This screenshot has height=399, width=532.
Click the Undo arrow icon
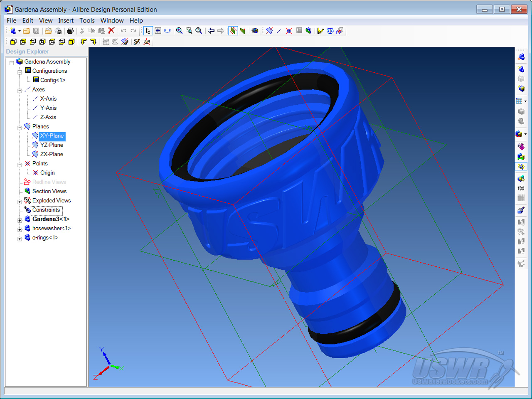(123, 31)
